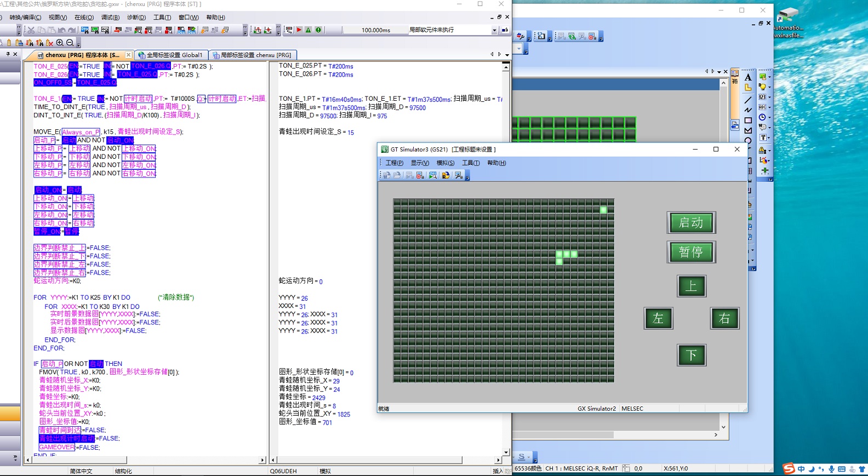Select the Rectangle drawing tool

point(748,121)
